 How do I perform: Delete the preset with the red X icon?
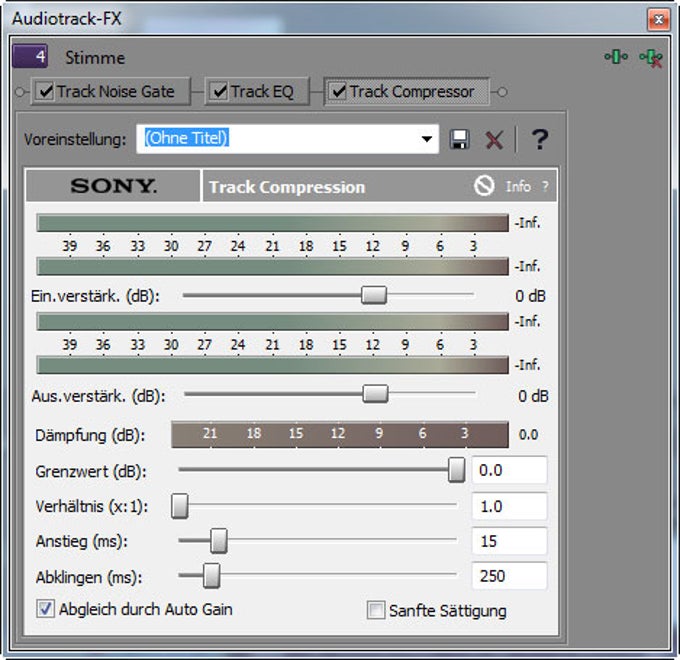(494, 140)
